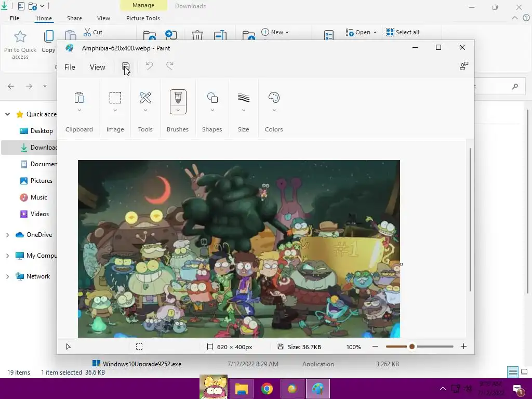Open the View menu in Paint
Viewport: 532px width, 399px height.
[97, 67]
